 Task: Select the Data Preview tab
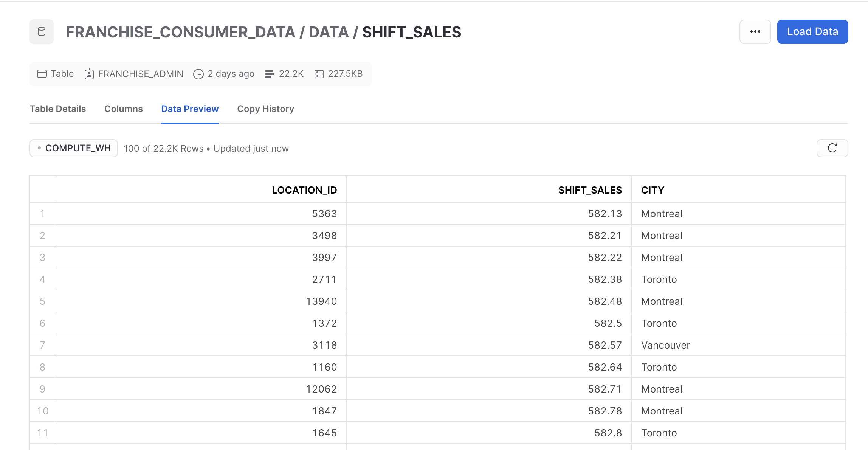coord(190,109)
